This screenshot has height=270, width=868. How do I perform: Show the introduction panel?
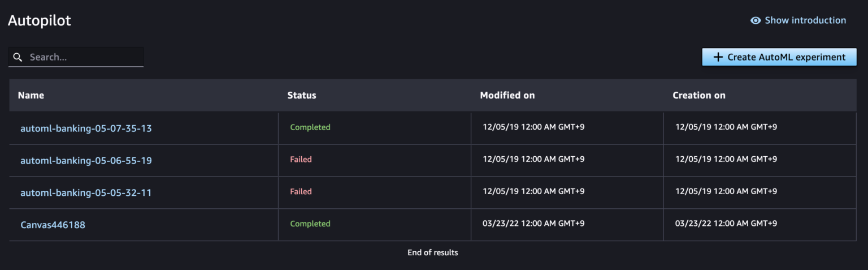coord(805,20)
